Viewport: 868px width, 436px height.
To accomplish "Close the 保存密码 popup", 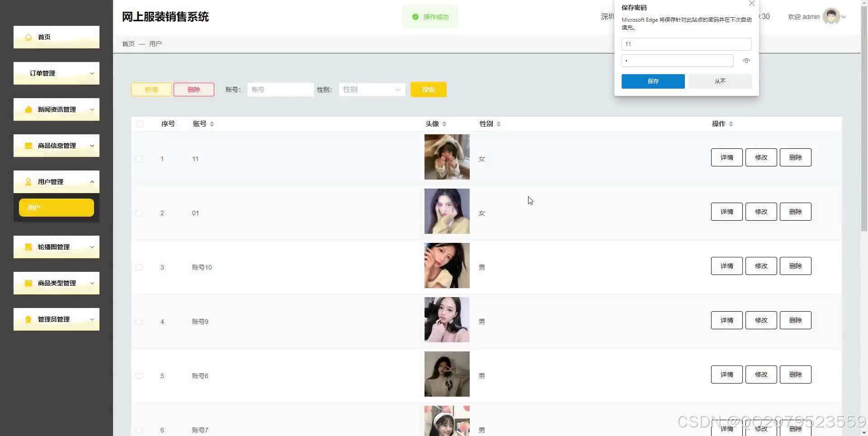I will tap(752, 4).
